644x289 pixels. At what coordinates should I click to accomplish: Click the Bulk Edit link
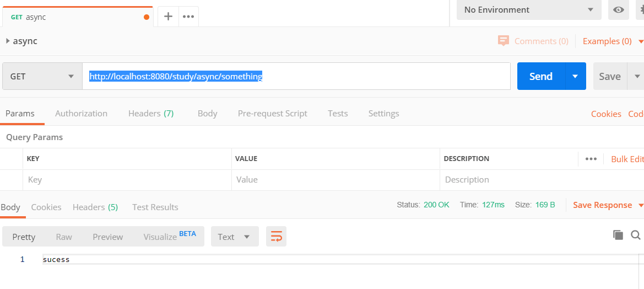[x=627, y=159]
